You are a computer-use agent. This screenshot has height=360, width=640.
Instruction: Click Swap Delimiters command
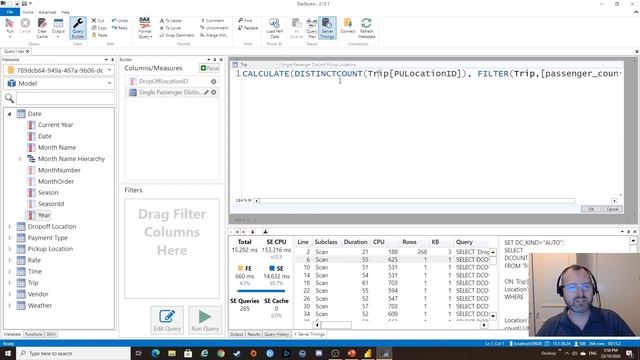[x=176, y=35]
